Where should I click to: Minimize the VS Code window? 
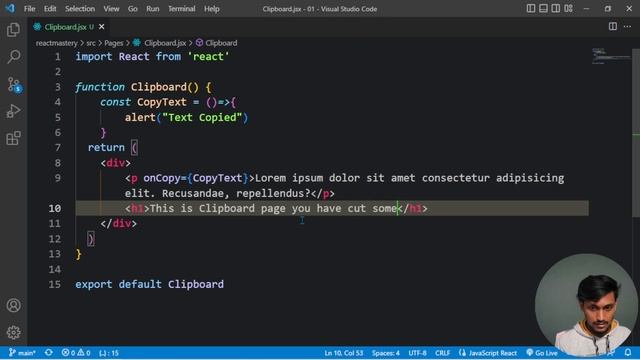[587, 9]
